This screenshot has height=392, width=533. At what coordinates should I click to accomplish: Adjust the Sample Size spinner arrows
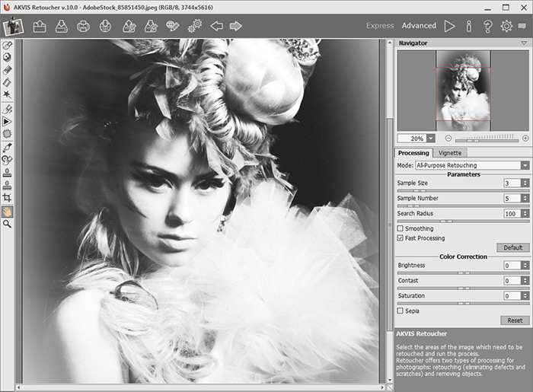pyautogui.click(x=525, y=183)
